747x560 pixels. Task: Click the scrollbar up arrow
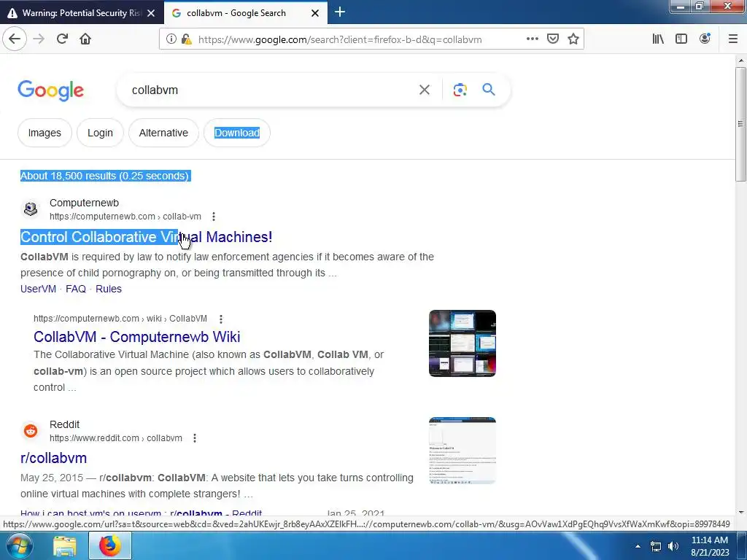pos(741,61)
